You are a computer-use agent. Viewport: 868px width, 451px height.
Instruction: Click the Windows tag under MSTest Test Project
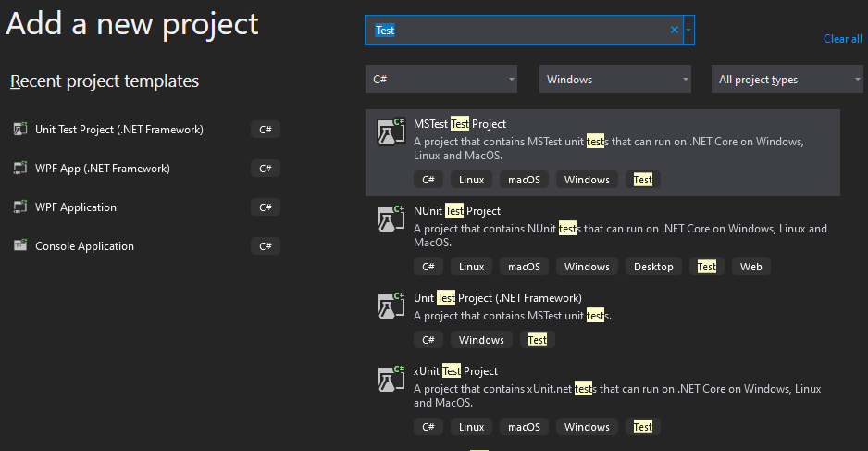(x=587, y=180)
